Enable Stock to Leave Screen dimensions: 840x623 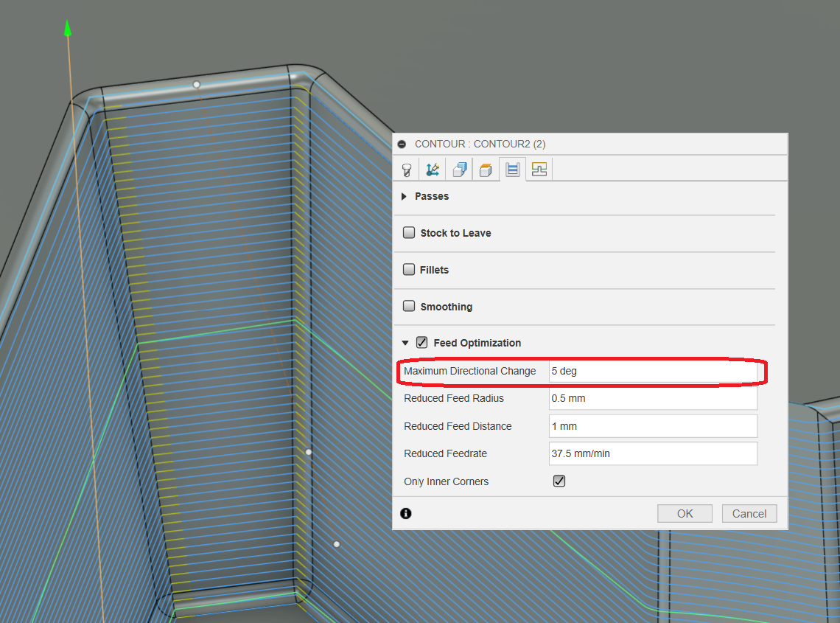[409, 232]
